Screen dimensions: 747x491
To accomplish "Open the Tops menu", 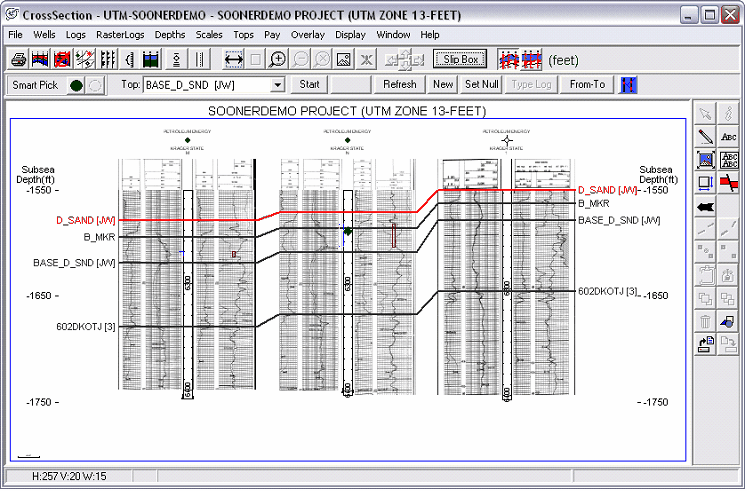I will [243, 34].
